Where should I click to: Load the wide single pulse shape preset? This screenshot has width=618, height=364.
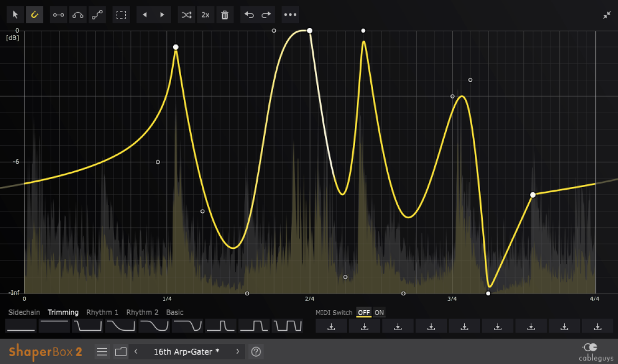(x=254, y=326)
